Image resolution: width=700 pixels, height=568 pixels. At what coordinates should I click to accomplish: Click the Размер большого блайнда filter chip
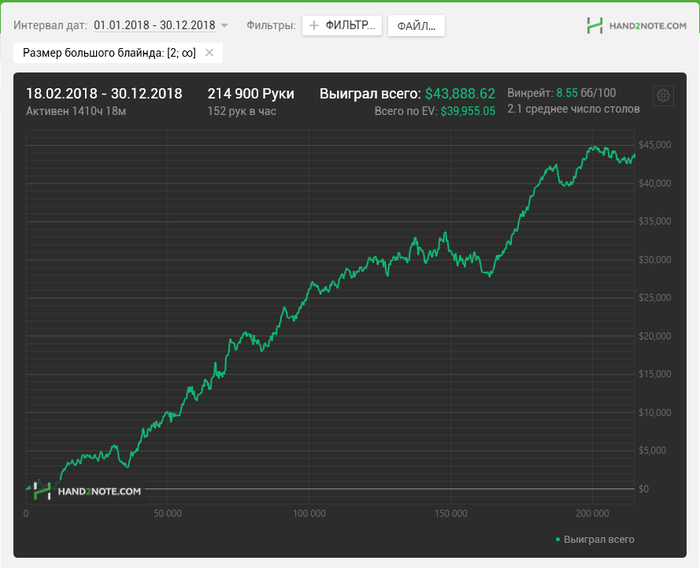[118, 53]
